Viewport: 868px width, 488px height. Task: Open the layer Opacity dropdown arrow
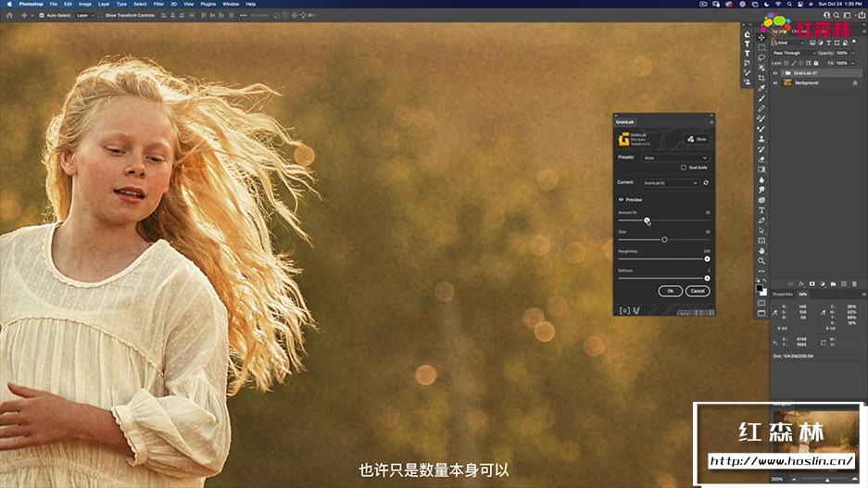pyautogui.click(x=852, y=53)
